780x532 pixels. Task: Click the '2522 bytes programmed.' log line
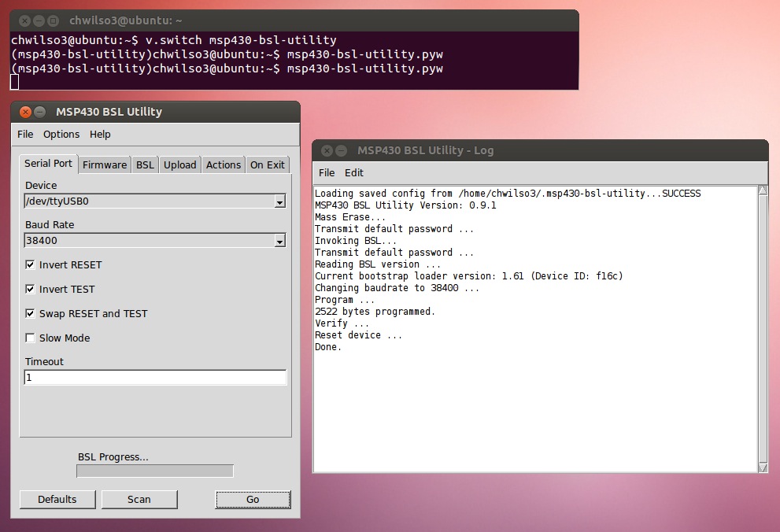375,312
